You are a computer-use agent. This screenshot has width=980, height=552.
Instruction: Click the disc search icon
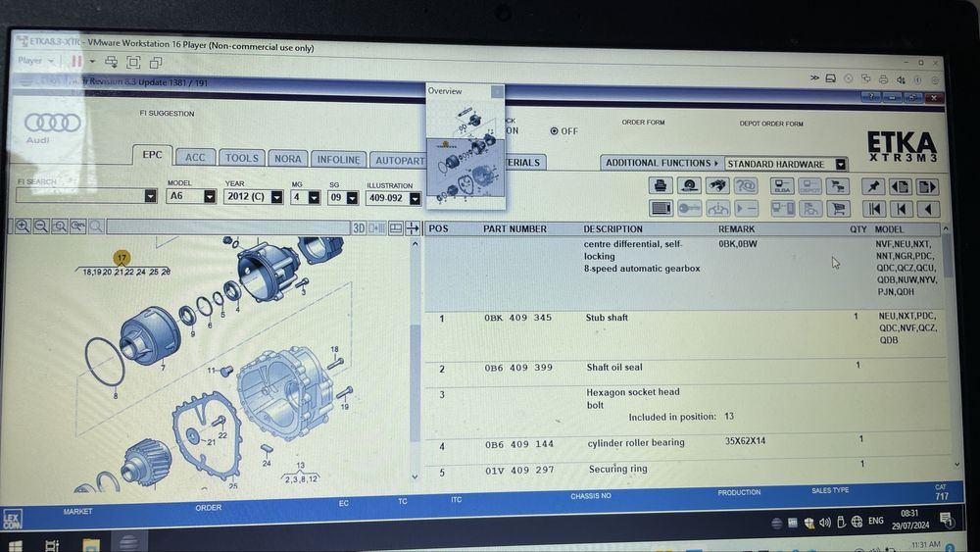coord(689,185)
